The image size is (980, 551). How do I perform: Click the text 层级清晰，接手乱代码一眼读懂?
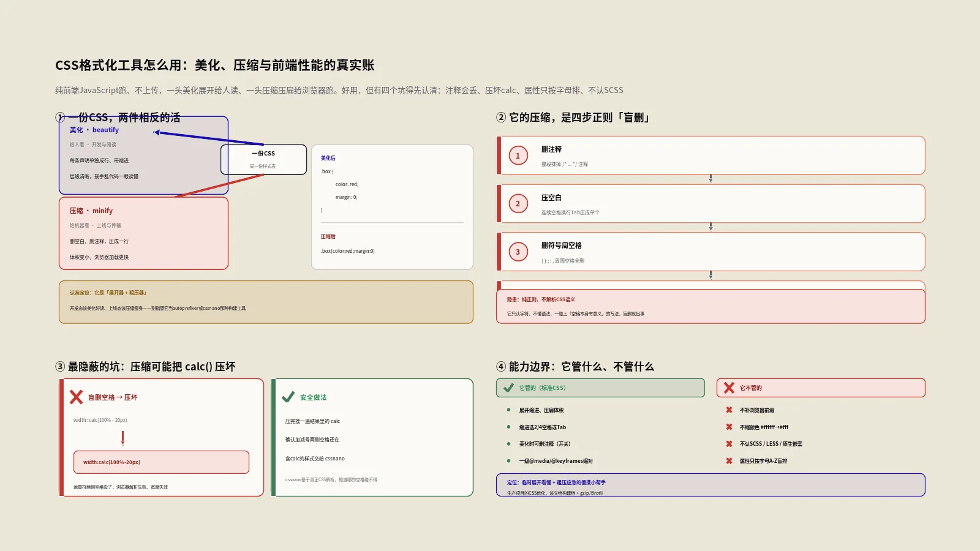104,176
